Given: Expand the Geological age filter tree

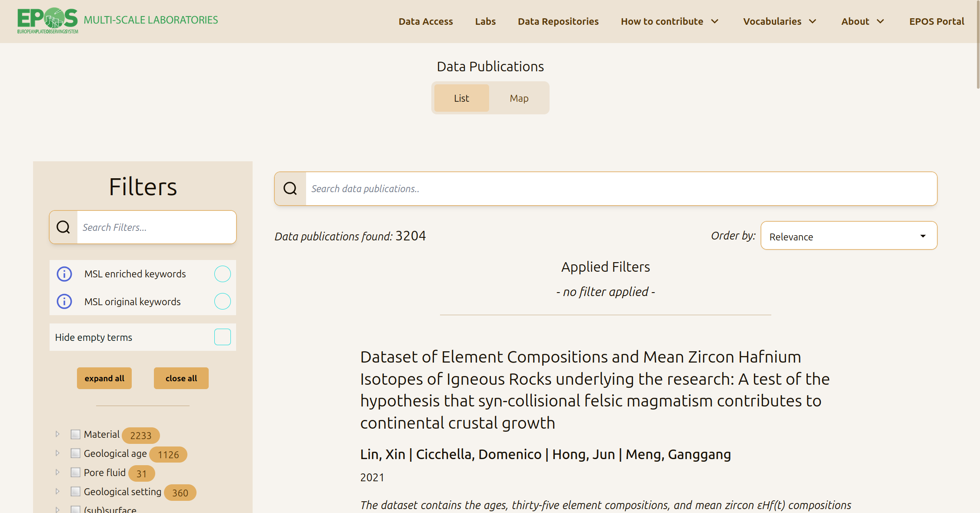Looking at the screenshot, I should pos(57,453).
